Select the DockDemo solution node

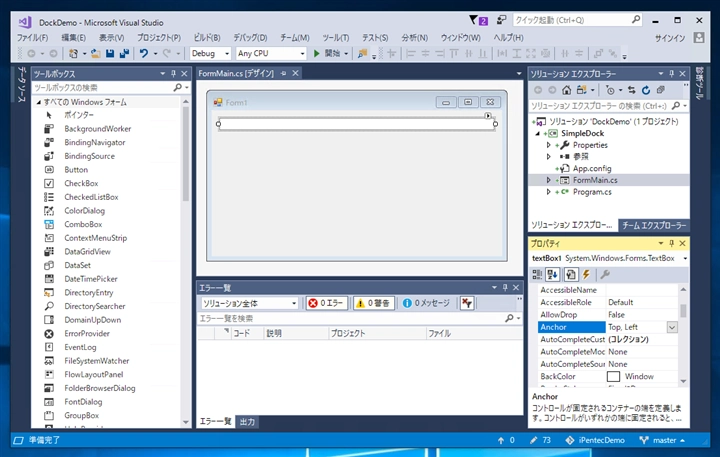613,122
